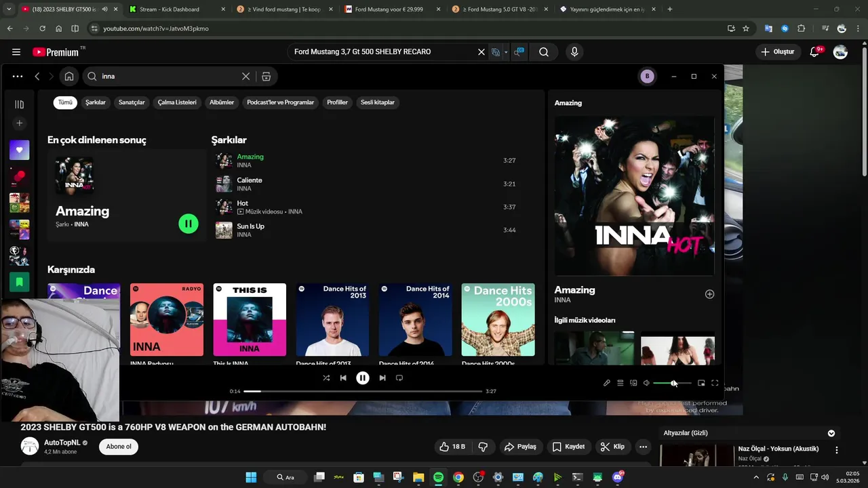Toggle repeat in Spotify player
The height and width of the screenshot is (488, 868).
[399, 378]
